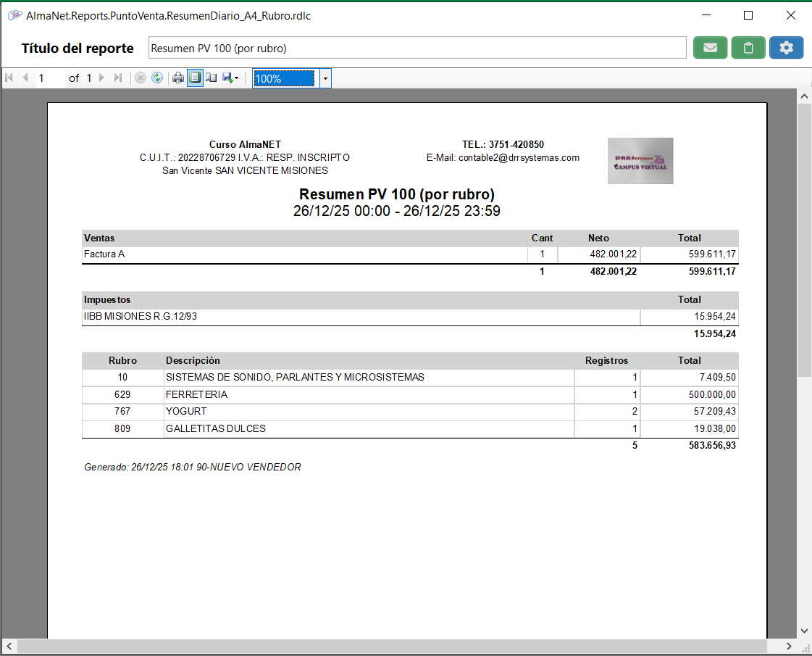
Task: Go to the last page of the report
Action: coord(118,78)
